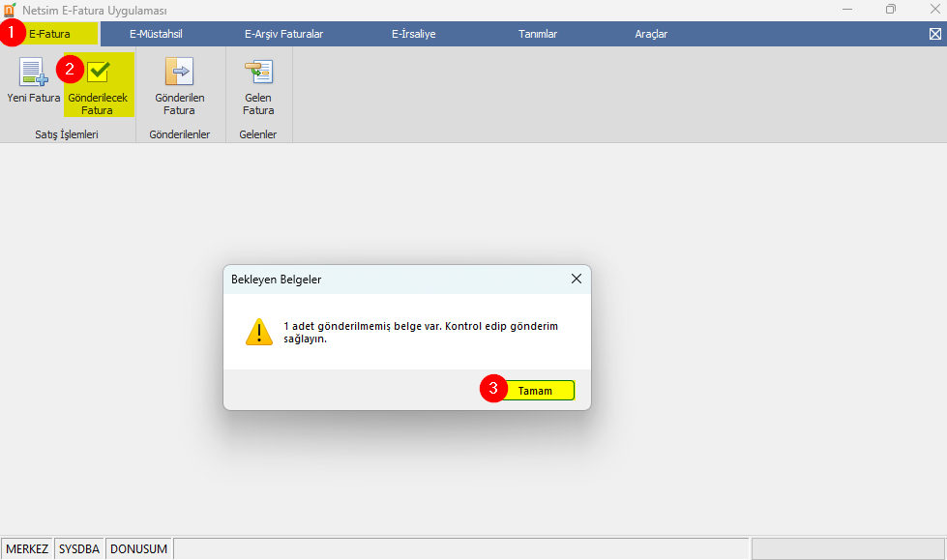Close the Bekleyen Belgeler dialog
This screenshot has height=560, width=947.
point(576,279)
